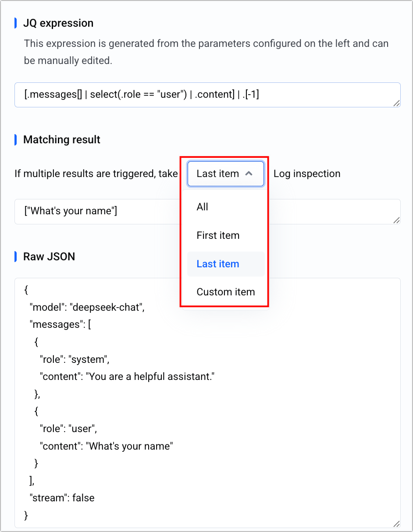Pick the highlighted 'Last item' option
This screenshot has width=413, height=532.
pos(218,264)
